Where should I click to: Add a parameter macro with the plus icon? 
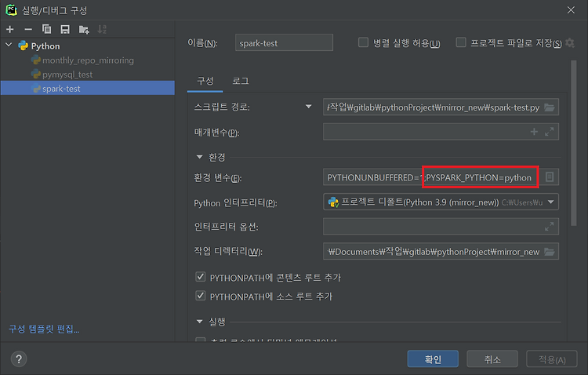(x=534, y=132)
